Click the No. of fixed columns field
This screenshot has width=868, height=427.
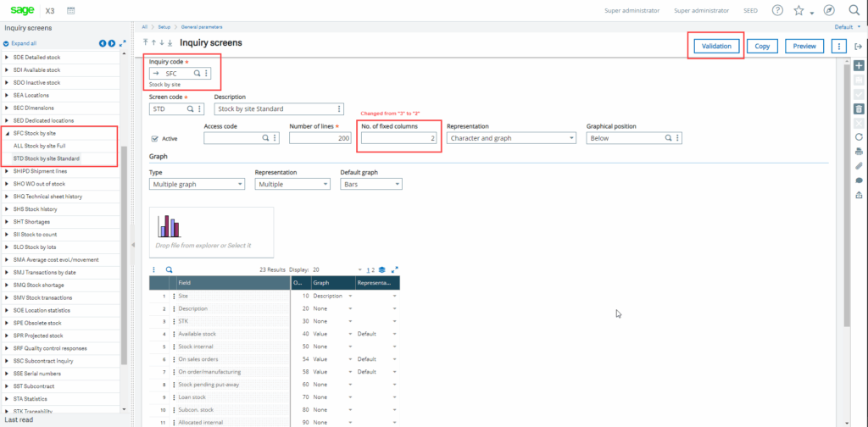tap(398, 137)
